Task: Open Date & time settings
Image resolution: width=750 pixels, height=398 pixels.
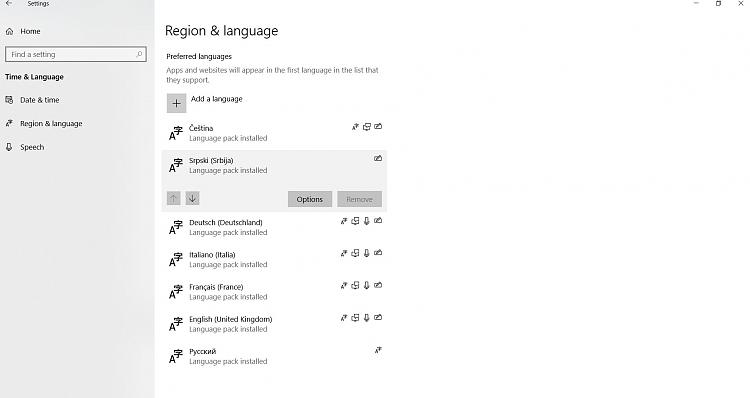Action: tap(33, 100)
